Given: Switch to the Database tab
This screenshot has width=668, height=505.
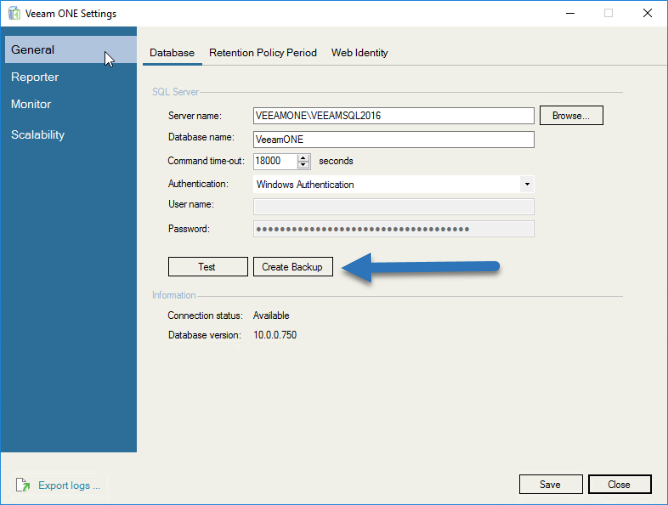Looking at the screenshot, I should pyautogui.click(x=172, y=53).
